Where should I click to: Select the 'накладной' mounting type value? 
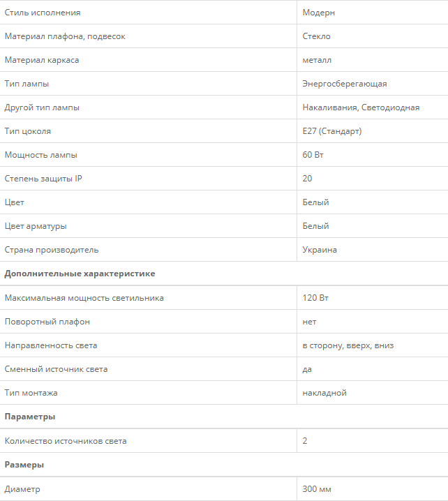pos(324,393)
